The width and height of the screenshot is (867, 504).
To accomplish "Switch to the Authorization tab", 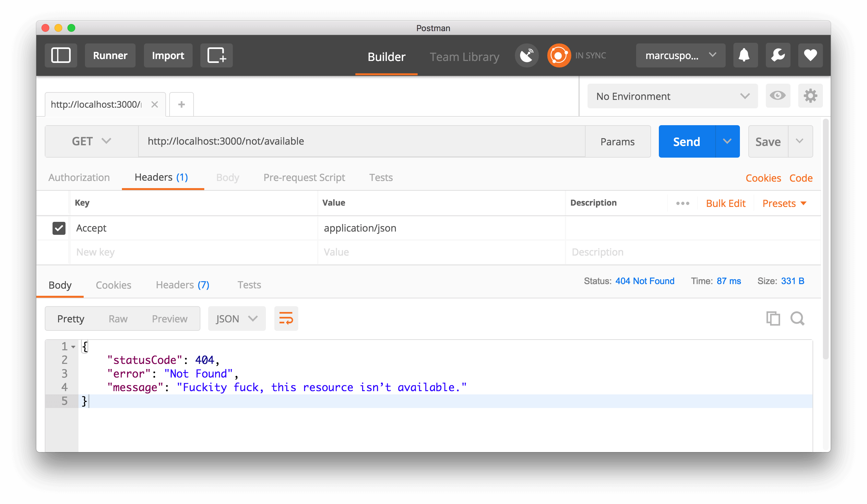I will (79, 177).
